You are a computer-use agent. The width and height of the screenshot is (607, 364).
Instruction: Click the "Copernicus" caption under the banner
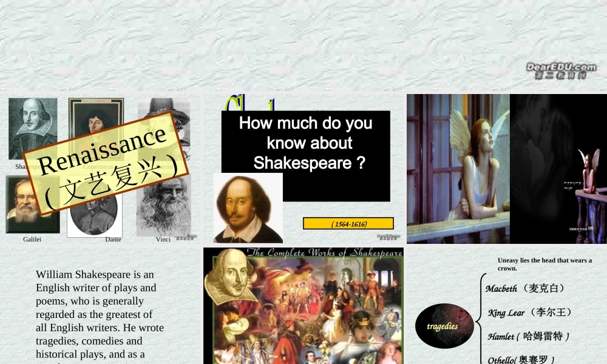98,166
